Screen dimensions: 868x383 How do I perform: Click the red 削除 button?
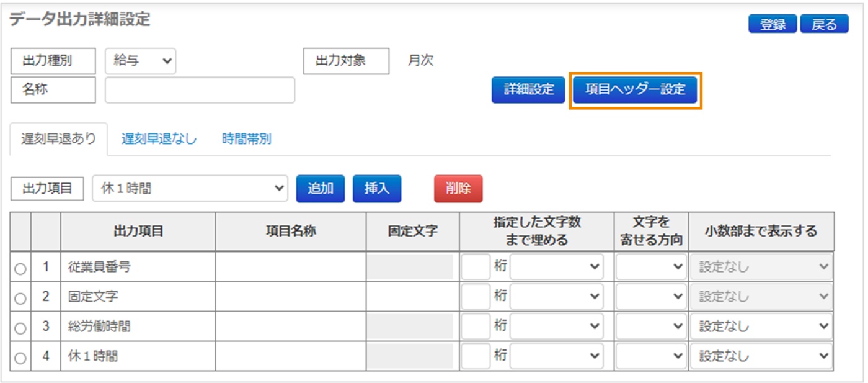[458, 189]
